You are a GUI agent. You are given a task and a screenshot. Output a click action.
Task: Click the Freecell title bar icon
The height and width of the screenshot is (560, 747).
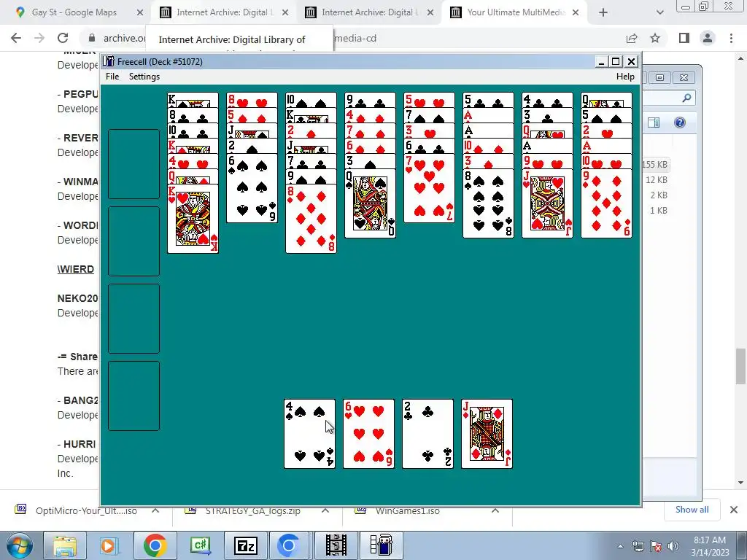coord(109,61)
